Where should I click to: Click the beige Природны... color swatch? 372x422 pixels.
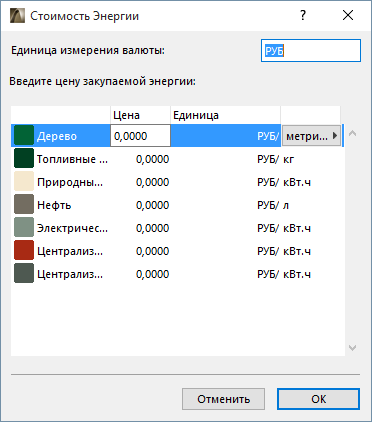[24, 181]
